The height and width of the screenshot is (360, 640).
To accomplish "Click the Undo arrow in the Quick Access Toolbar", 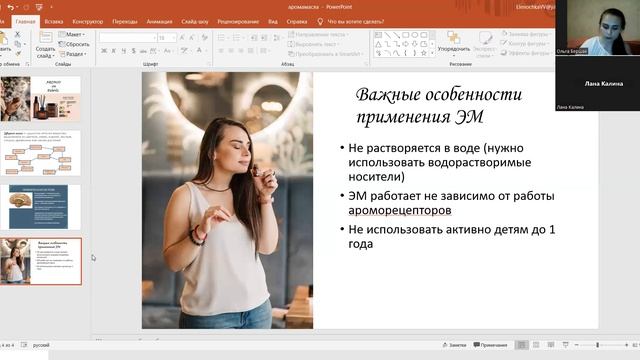I will 11,7.
